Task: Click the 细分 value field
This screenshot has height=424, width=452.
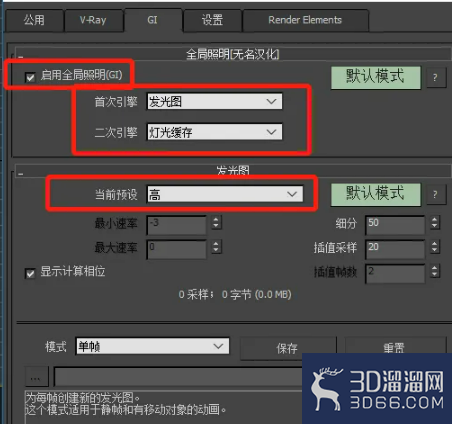Action: click(395, 225)
